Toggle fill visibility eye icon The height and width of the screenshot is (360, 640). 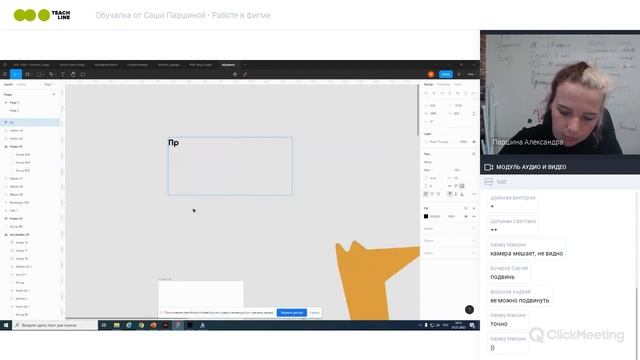click(466, 216)
